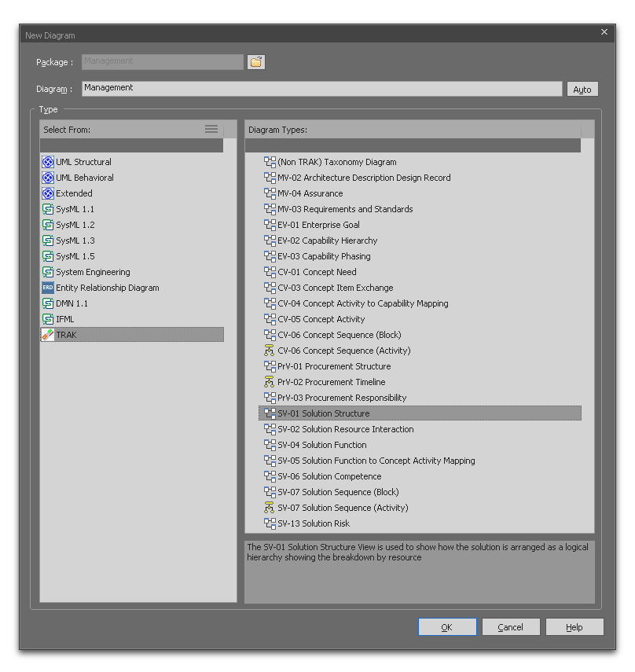This screenshot has width=635, height=672.
Task: Click the CV-06 Concept Sequence (Activity) icon
Action: [x=270, y=351]
